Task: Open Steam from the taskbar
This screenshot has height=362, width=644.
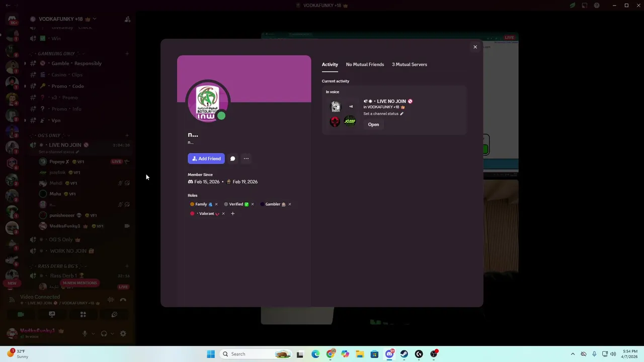Action: pos(404,354)
